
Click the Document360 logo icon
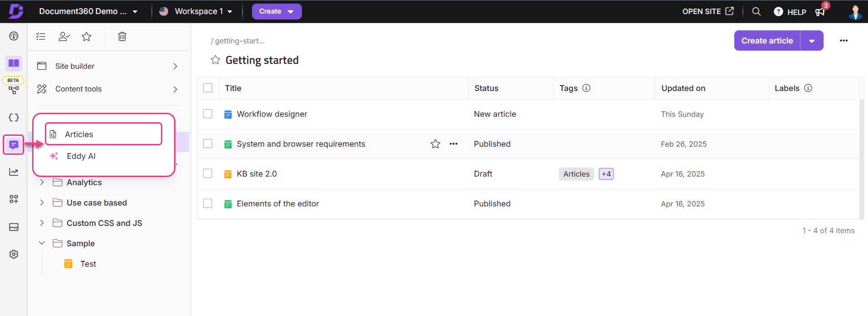[16, 11]
